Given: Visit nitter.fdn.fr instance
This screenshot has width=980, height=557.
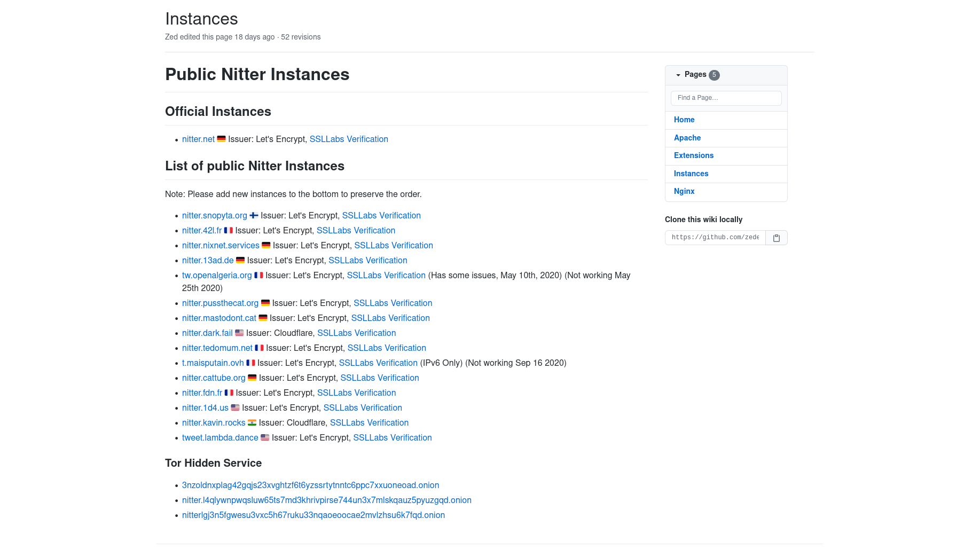Looking at the screenshot, I should coord(202,393).
